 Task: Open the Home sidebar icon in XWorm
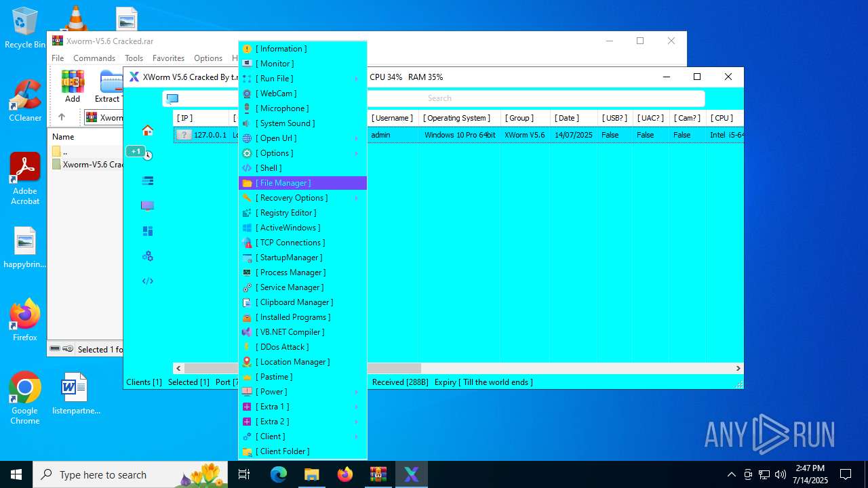(x=147, y=130)
